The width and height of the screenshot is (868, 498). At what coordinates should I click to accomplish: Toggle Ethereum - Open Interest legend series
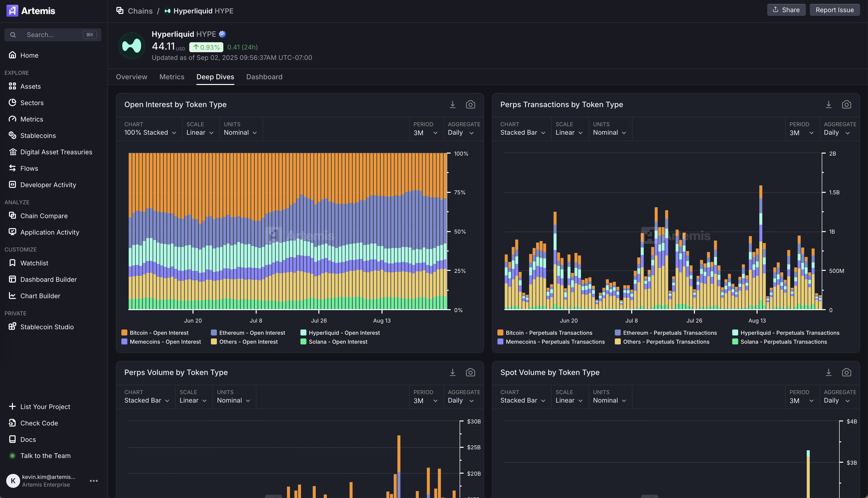(248, 332)
